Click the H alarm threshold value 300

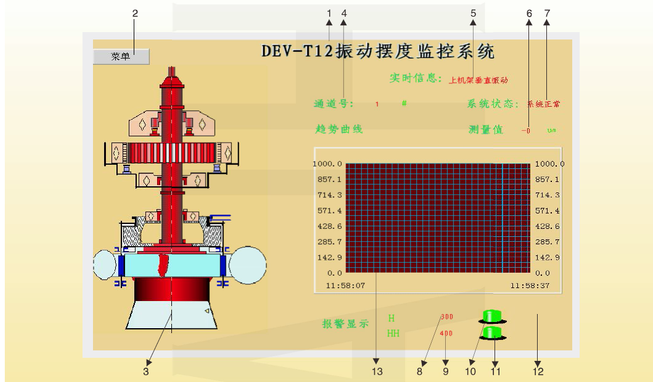point(446,317)
